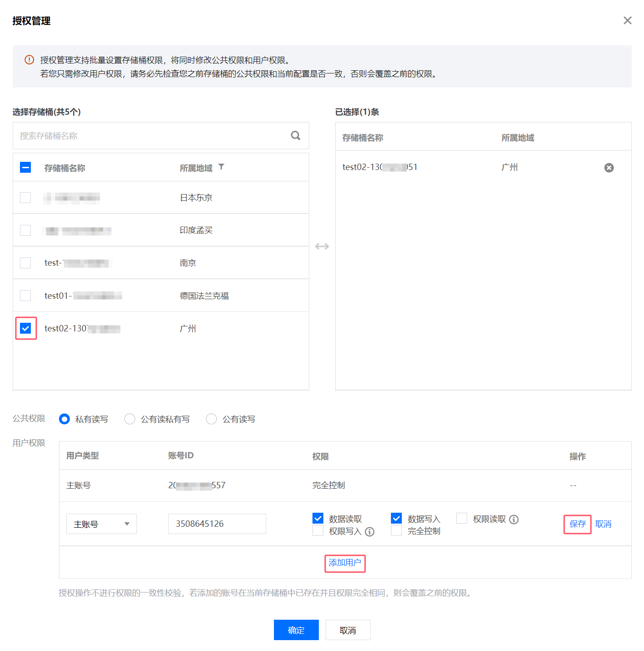Save the new user permission row with 保存
Viewport: 644px width, 651px height.
click(x=577, y=524)
